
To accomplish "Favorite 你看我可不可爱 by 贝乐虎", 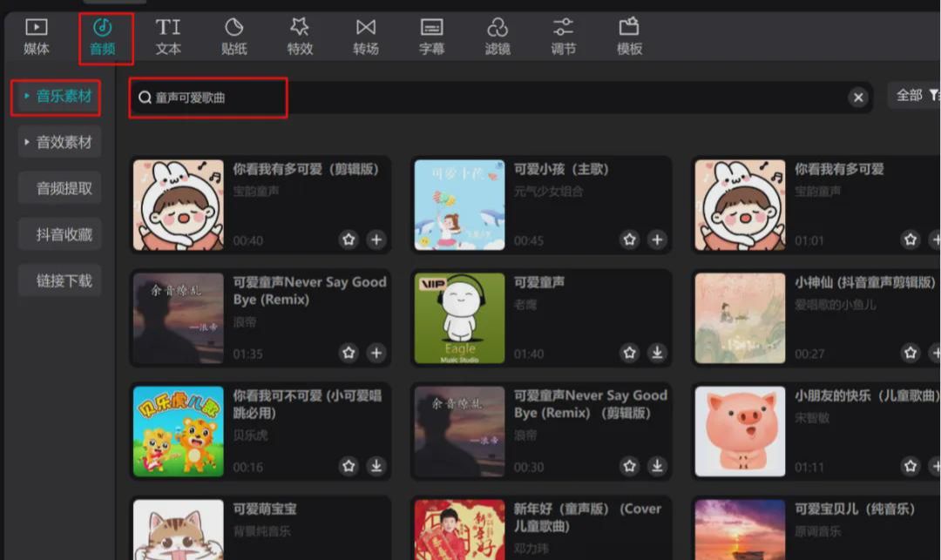I will 349,466.
